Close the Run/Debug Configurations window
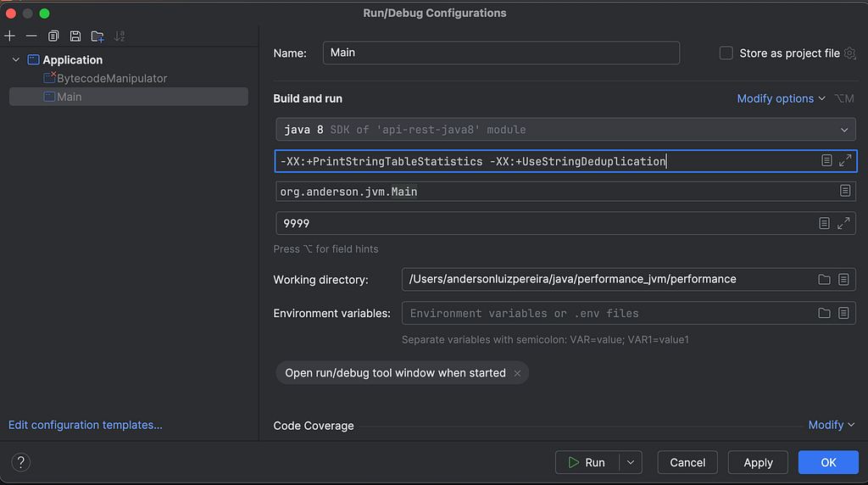The height and width of the screenshot is (485, 868). [11, 14]
